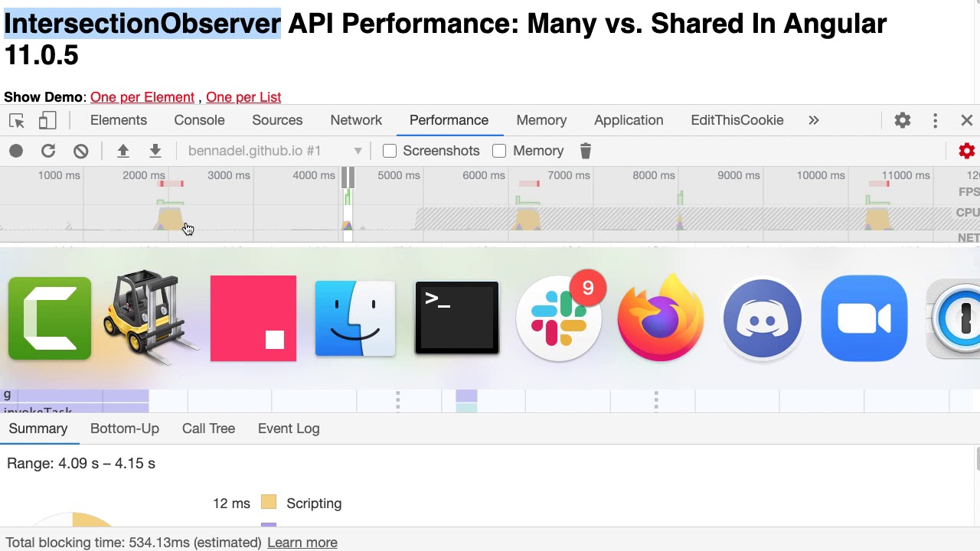Image resolution: width=980 pixels, height=551 pixels.
Task: Open the Bottom-Up tab
Action: (x=125, y=429)
